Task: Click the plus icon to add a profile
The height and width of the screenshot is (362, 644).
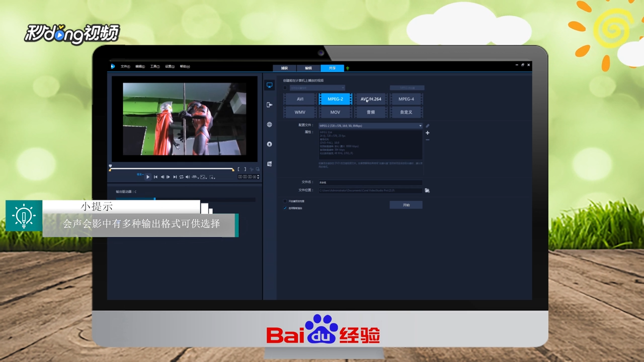Action: 428,133
